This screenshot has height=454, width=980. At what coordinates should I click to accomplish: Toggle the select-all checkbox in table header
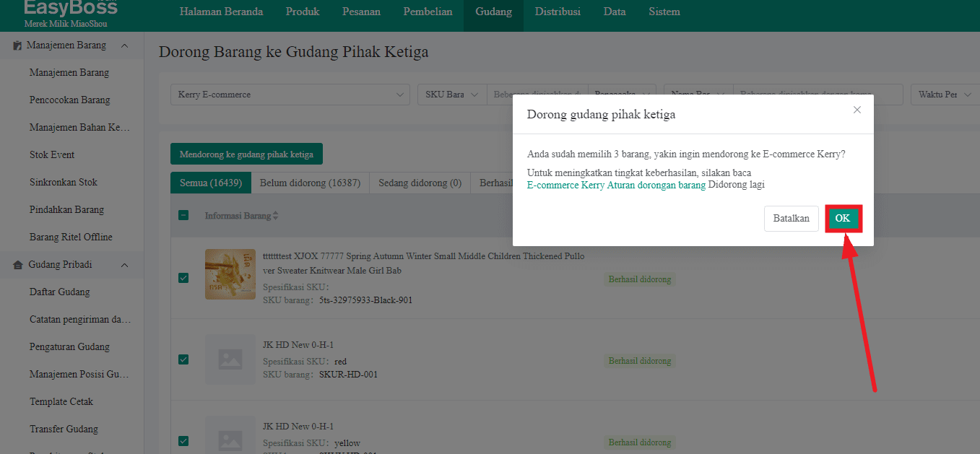[183, 215]
